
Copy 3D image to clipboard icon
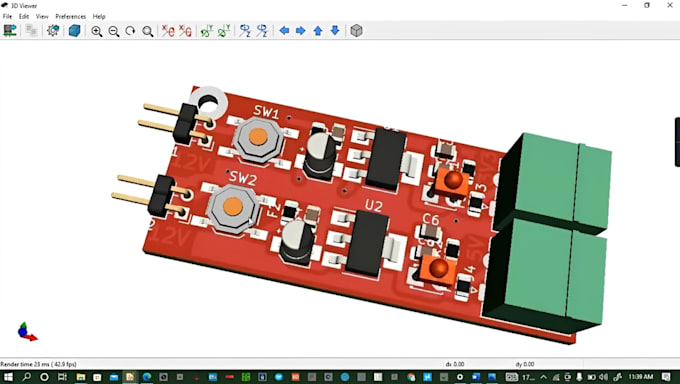point(31,30)
